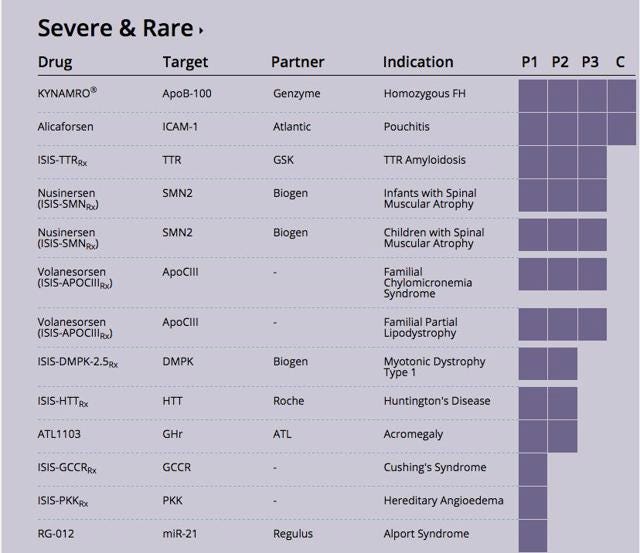Screen dimensions: 640x553
Task: Open the RG-012 drug entry
Action: click(x=56, y=533)
